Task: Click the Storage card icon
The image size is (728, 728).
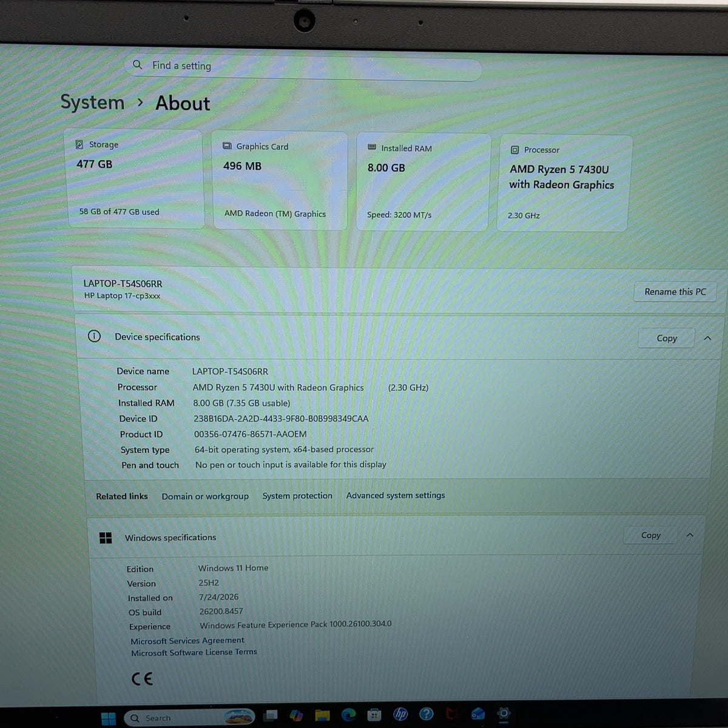Action: [x=79, y=144]
